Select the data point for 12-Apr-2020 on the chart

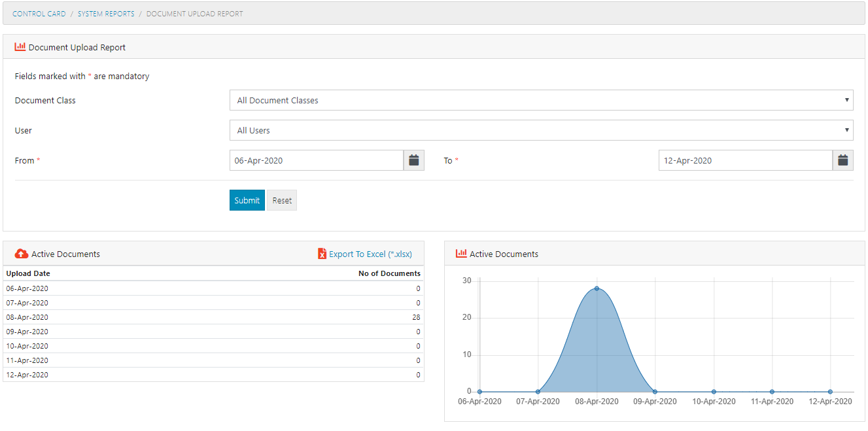pos(829,392)
